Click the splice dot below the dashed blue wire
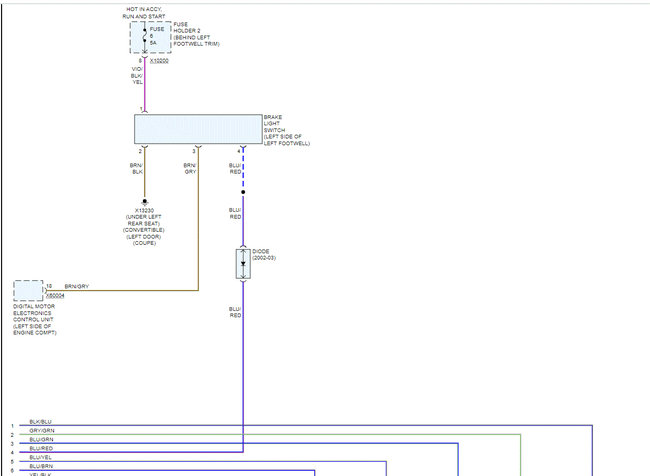650x476 pixels. (243, 192)
